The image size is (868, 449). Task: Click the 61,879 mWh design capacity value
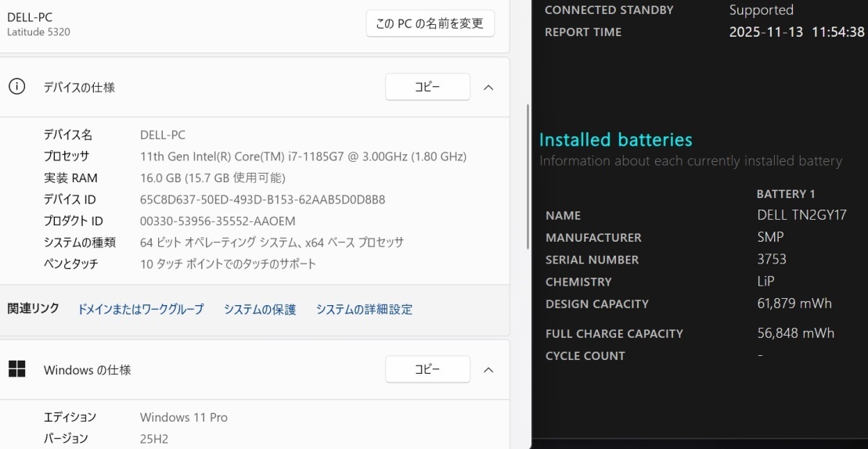click(x=794, y=304)
